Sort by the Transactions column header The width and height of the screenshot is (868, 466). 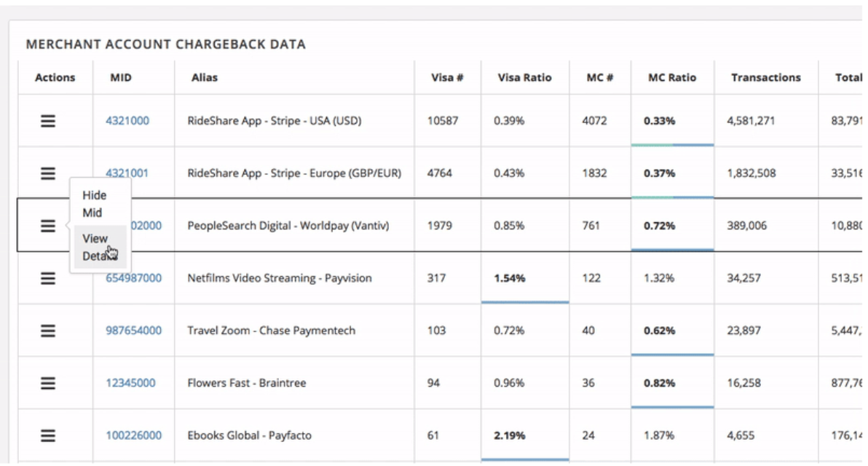click(x=766, y=77)
